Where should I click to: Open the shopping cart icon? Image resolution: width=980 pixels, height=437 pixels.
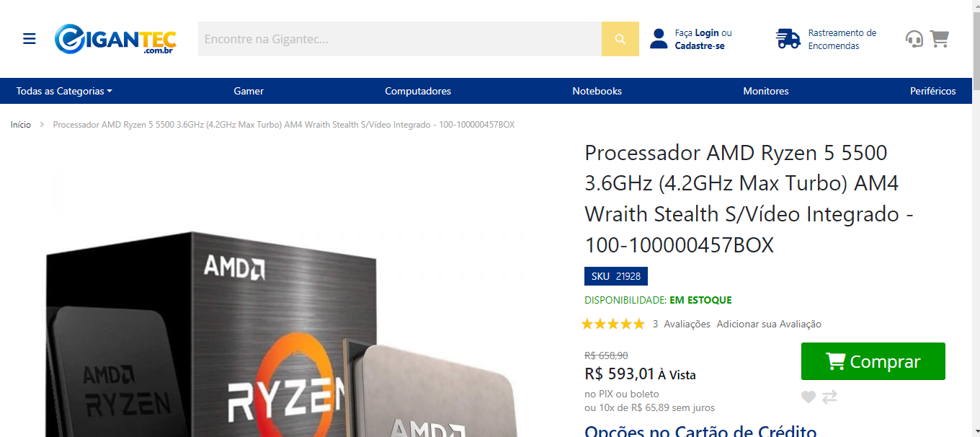coord(940,39)
